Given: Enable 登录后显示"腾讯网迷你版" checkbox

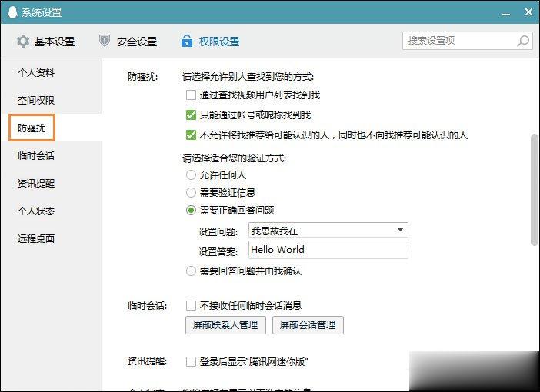Looking at the screenshot, I should point(191,361).
